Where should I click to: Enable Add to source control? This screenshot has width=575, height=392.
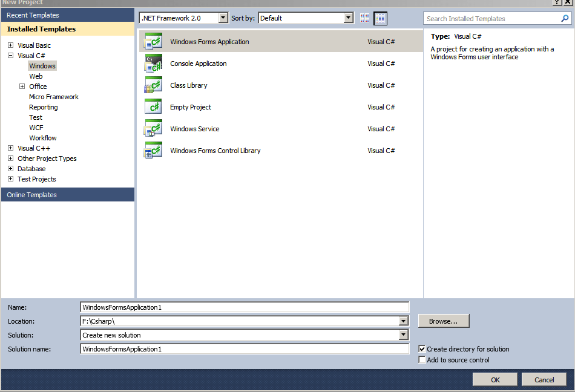click(x=422, y=360)
